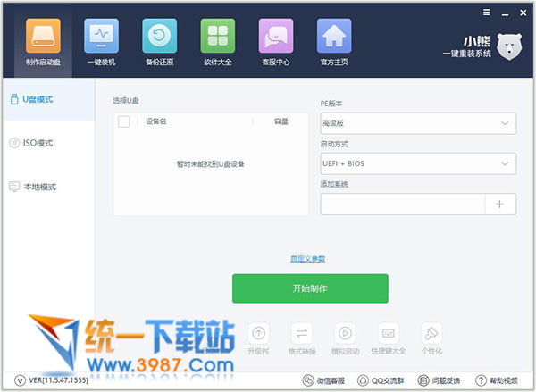
Task: Open 问题反馈 feedback
Action: click(x=439, y=380)
